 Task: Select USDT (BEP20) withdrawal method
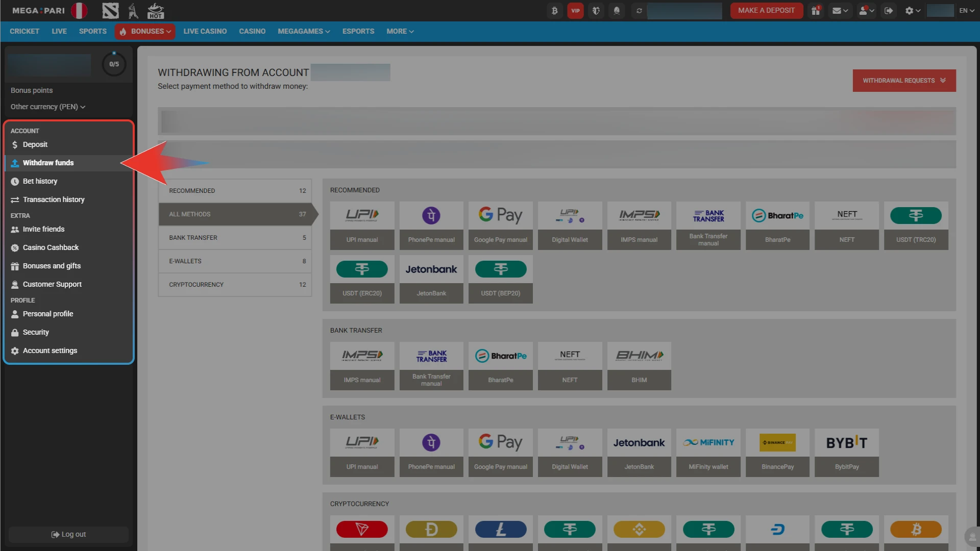click(x=501, y=279)
